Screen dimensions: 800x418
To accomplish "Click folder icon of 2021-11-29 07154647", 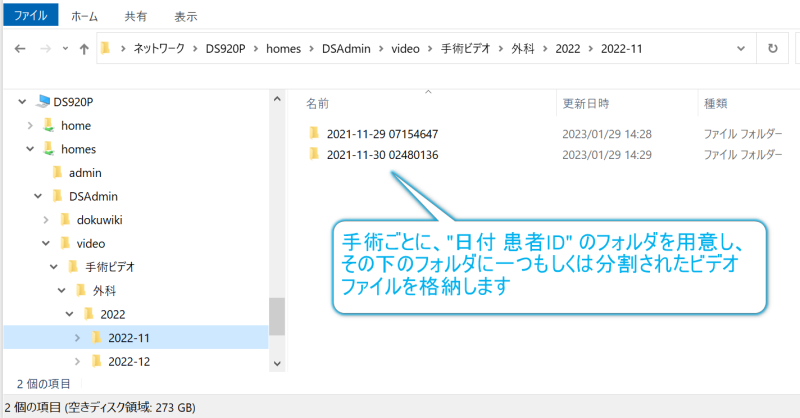I will tap(314, 133).
